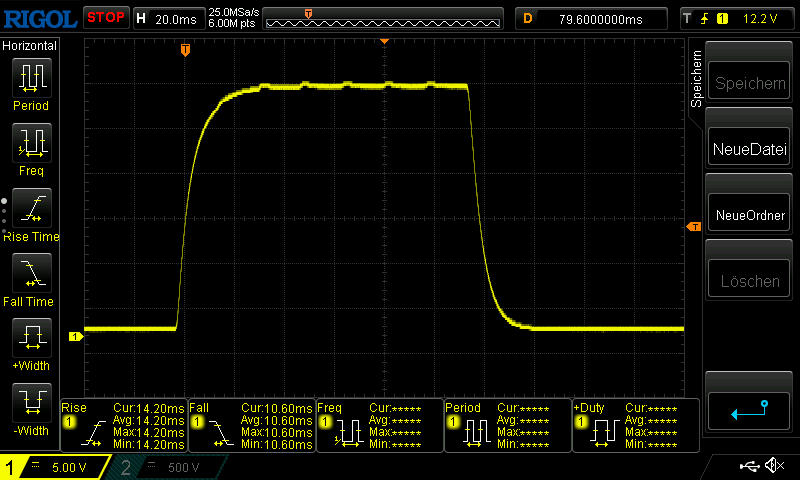Image resolution: width=800 pixels, height=480 pixels.
Task: Click the orange trigger level marker
Action: [x=693, y=228]
